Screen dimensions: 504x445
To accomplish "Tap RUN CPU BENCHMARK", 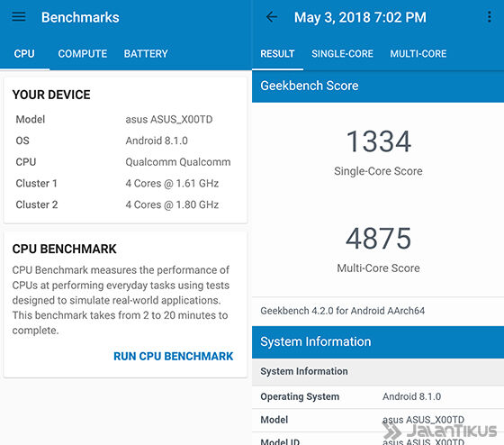I will click(x=173, y=356).
